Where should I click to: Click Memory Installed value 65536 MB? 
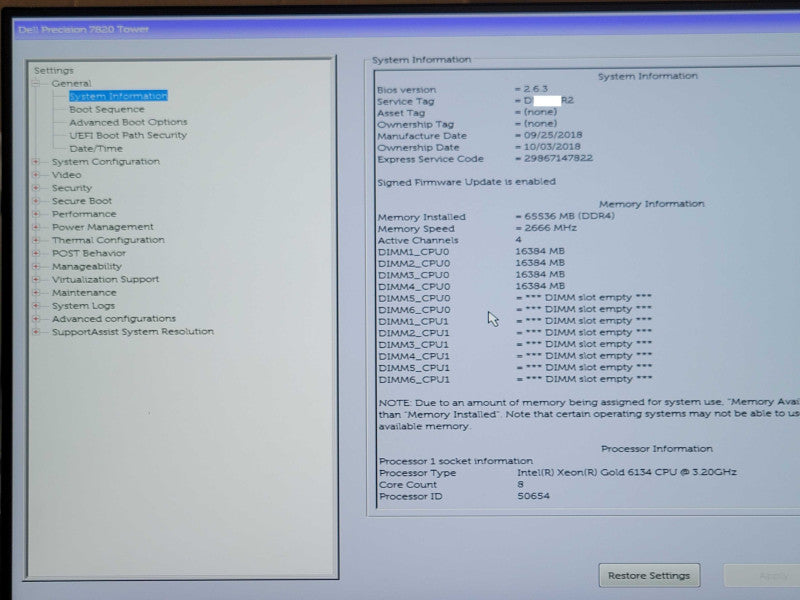(569, 216)
